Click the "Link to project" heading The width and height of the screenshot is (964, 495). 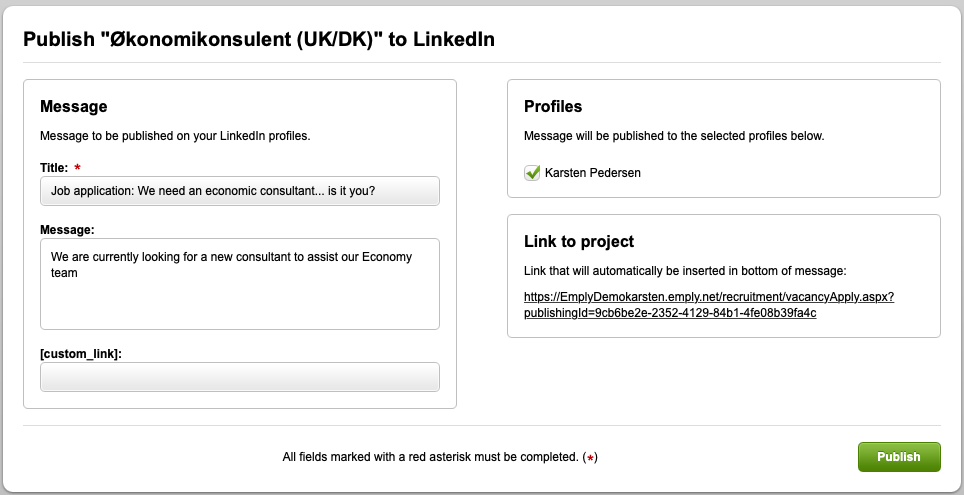(x=579, y=241)
